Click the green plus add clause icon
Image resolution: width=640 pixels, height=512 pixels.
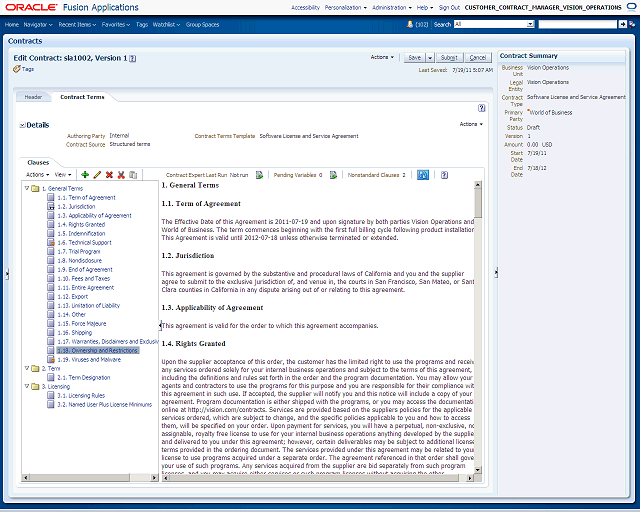(x=85, y=175)
